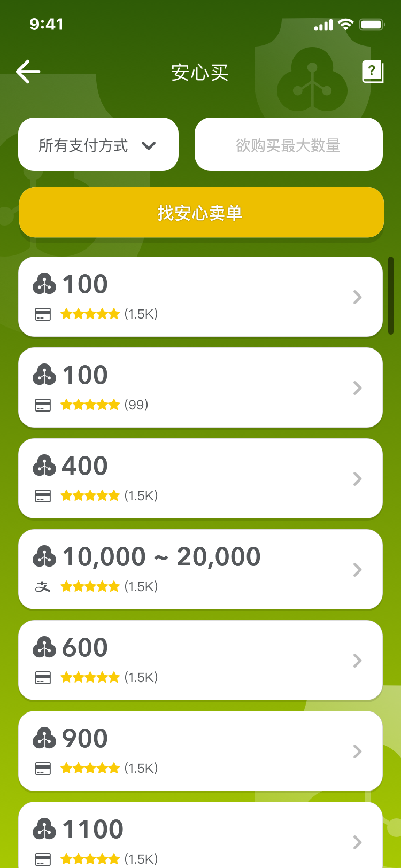
Task: Tap the bank card icon under 400
Action: (x=43, y=496)
